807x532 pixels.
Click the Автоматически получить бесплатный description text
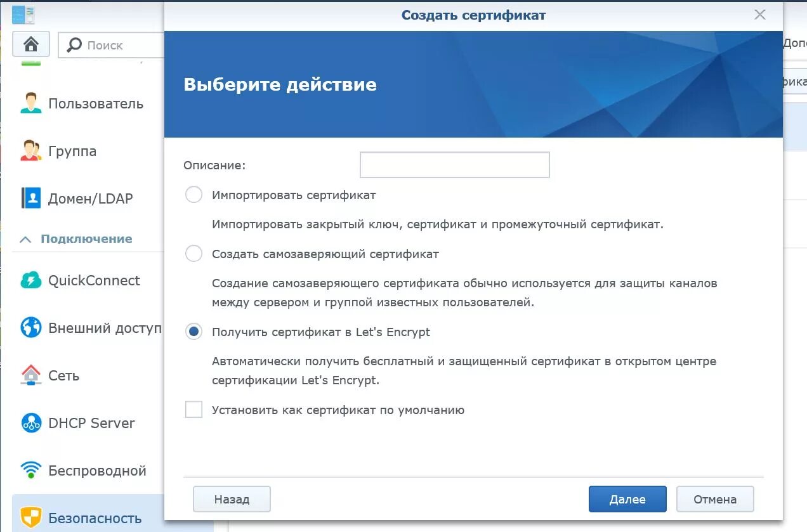click(464, 371)
